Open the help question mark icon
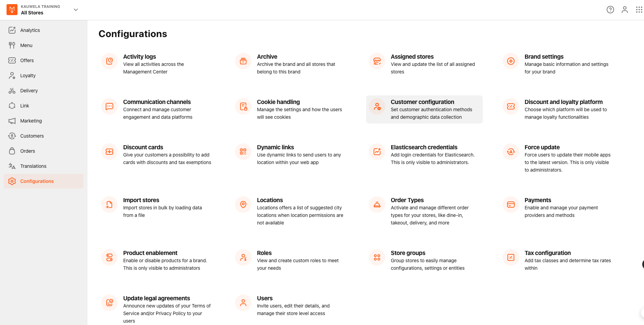This screenshot has width=644, height=325. click(610, 10)
